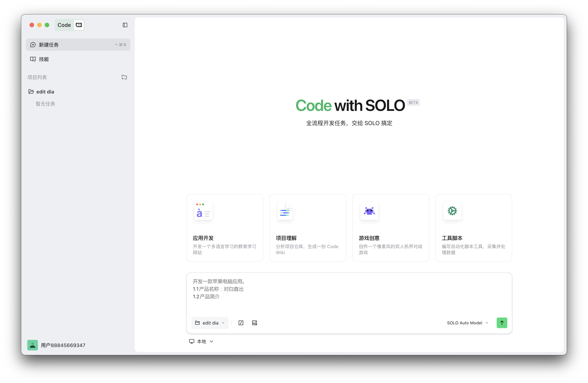Click the 游戏创意 pixel invader icon
Viewport: 588px width, 383px height.
(x=369, y=211)
